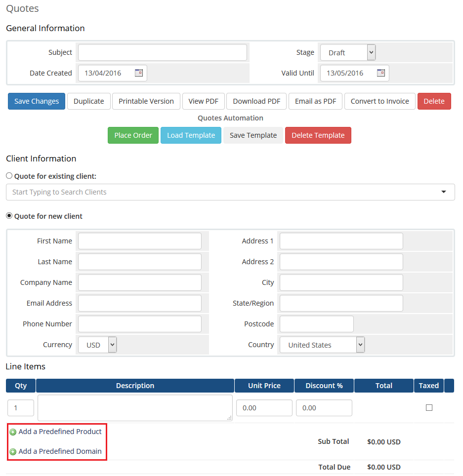Expand the Search Clients dropdown
Viewport: 463px width, 476px height.
(444, 192)
